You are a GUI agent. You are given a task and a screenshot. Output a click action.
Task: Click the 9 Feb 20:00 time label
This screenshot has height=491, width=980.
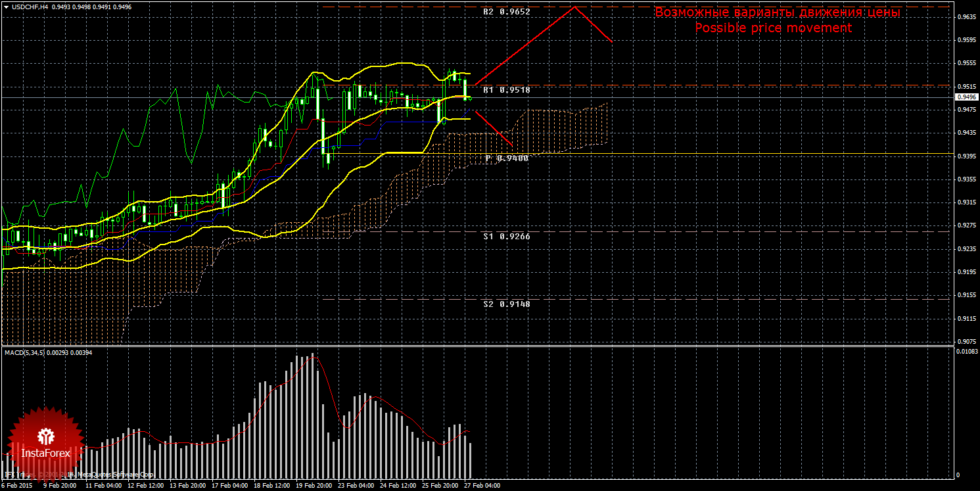tap(61, 486)
